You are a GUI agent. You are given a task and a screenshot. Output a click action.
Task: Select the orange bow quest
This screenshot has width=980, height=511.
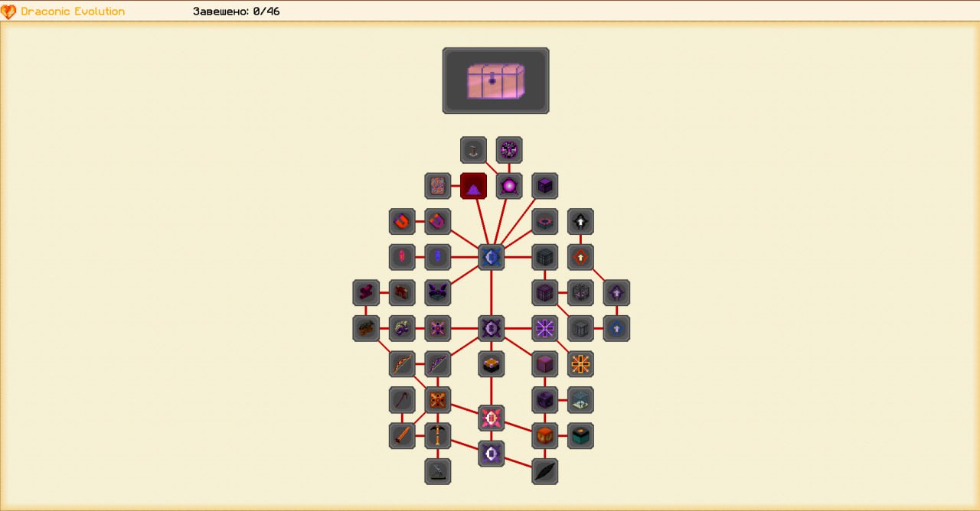click(402, 364)
